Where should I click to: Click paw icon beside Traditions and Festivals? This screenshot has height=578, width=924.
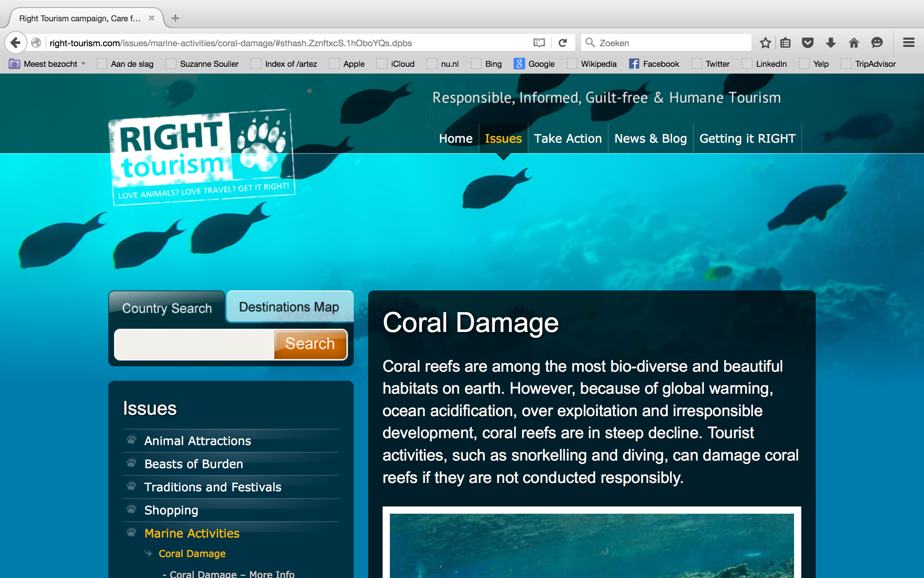pos(131,486)
